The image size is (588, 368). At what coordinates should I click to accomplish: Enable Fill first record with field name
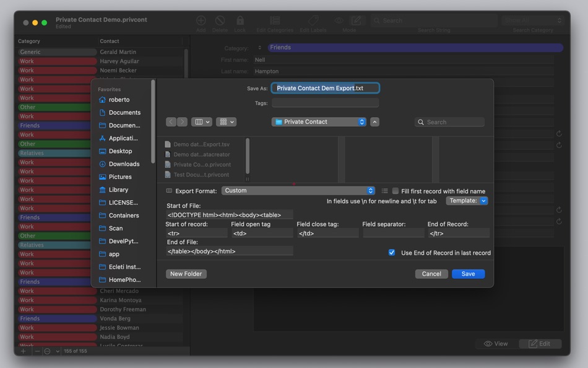396,191
